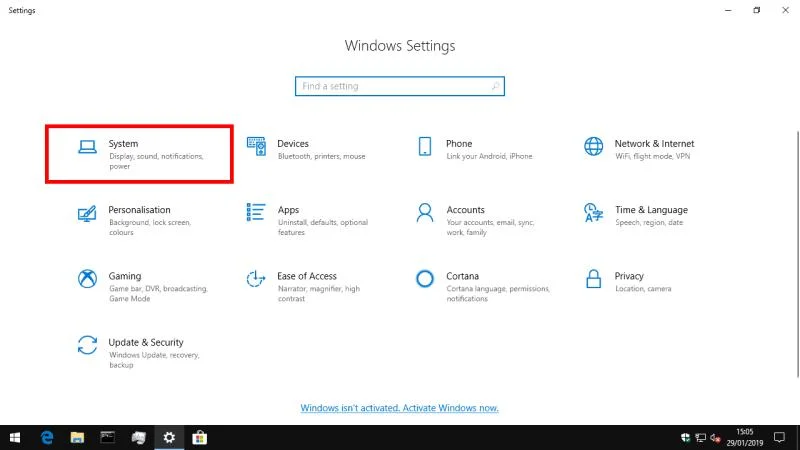800x450 pixels.
Task: Launch Microsoft Edge from taskbar
Action: [x=47, y=438]
